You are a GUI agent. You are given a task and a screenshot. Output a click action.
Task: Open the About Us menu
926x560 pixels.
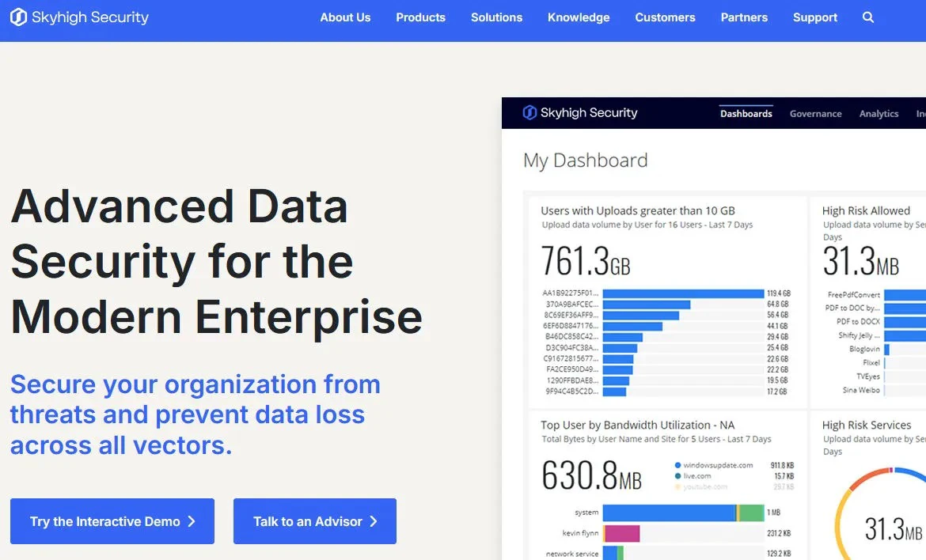tap(345, 17)
